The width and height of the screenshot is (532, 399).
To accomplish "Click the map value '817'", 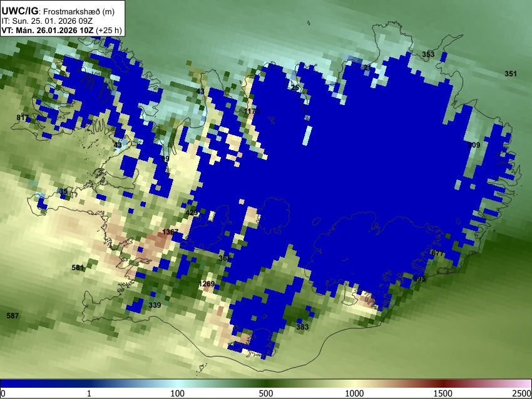I will pyautogui.click(x=23, y=118).
